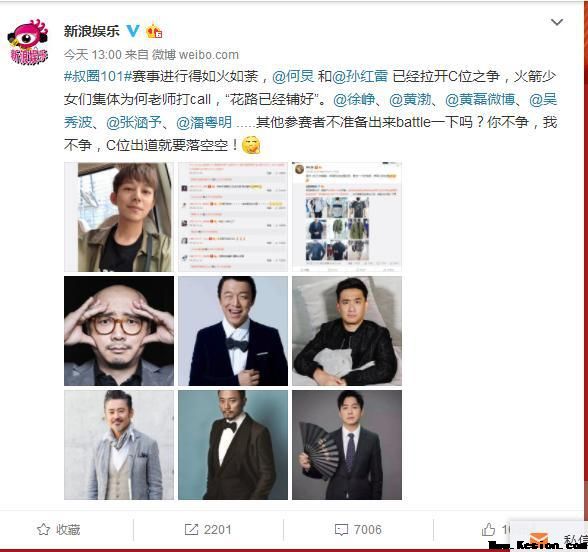Image resolution: width=588 pixels, height=552 pixels.
Task: Click the crown membership badge icon
Action: click(154, 31)
